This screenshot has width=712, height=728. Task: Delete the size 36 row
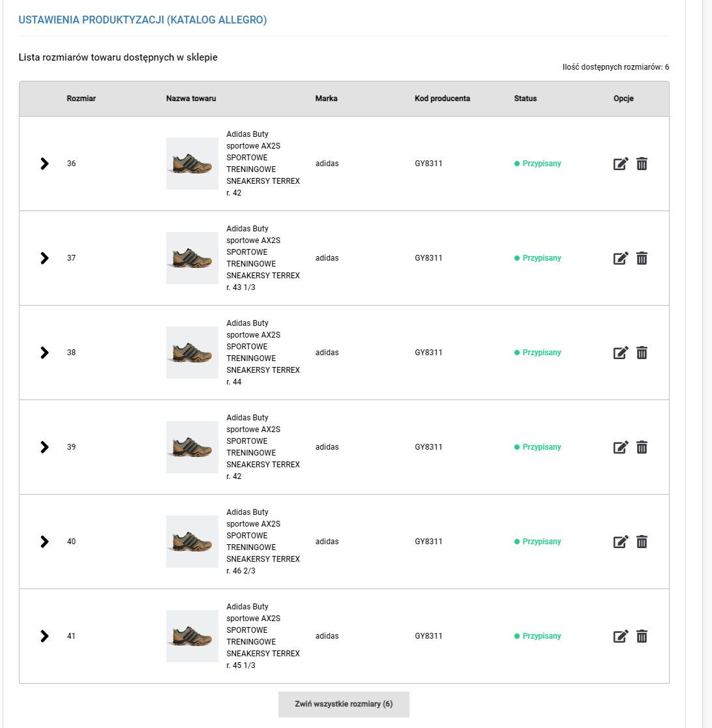642,164
